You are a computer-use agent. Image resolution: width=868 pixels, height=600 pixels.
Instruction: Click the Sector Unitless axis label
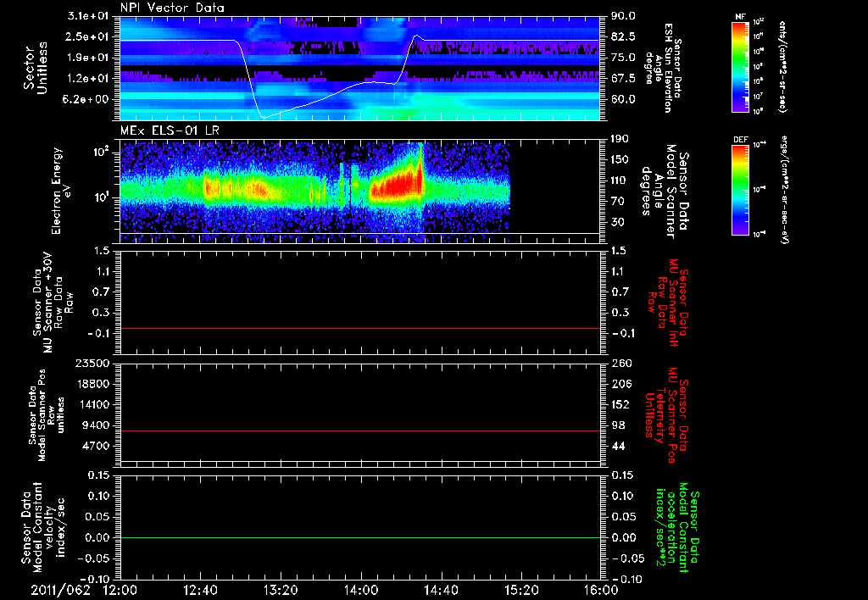[x=35, y=68]
